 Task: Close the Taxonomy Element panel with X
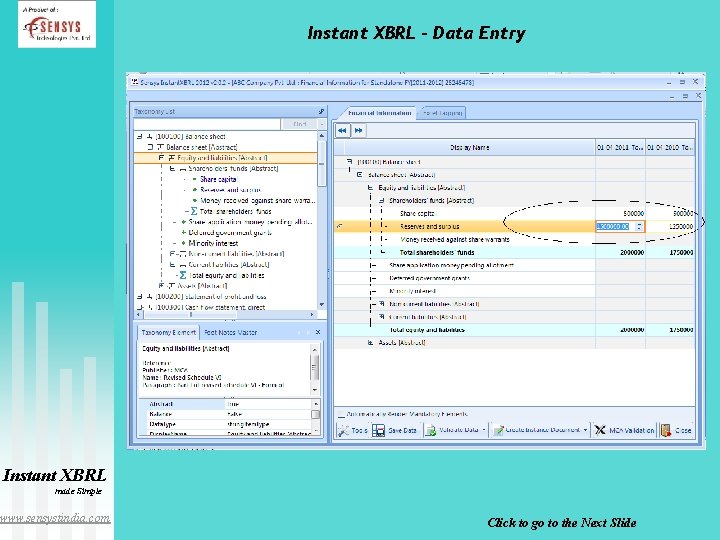coord(318,332)
